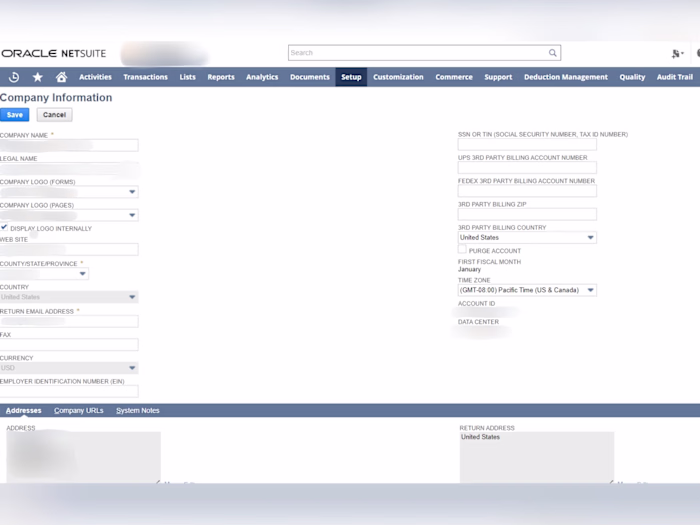This screenshot has height=525, width=700.
Task: Click the Company Name field
Action: [x=69, y=145]
